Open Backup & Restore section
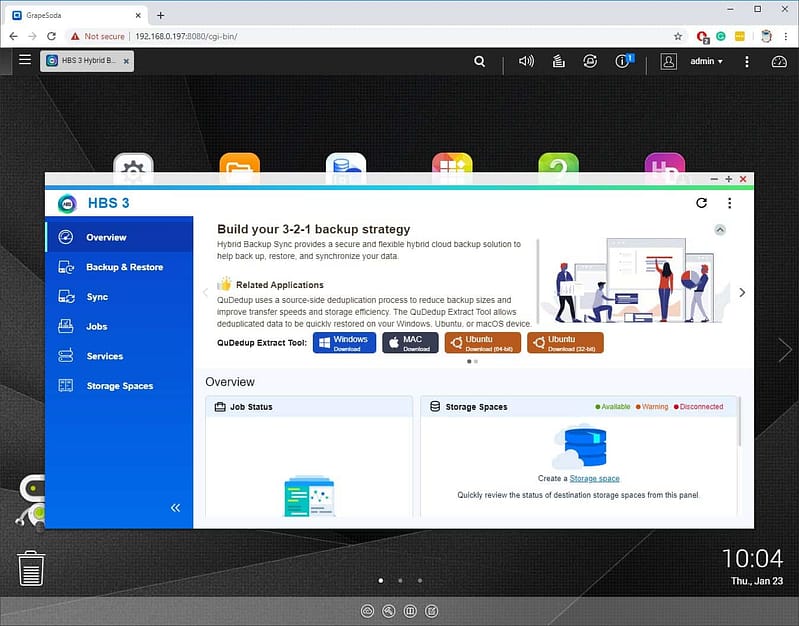Viewport: 799px width, 626px height. pyautogui.click(x=119, y=267)
